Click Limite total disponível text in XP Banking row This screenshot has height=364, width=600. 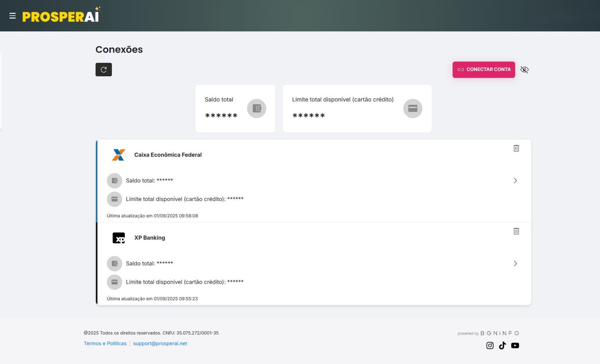point(184,282)
